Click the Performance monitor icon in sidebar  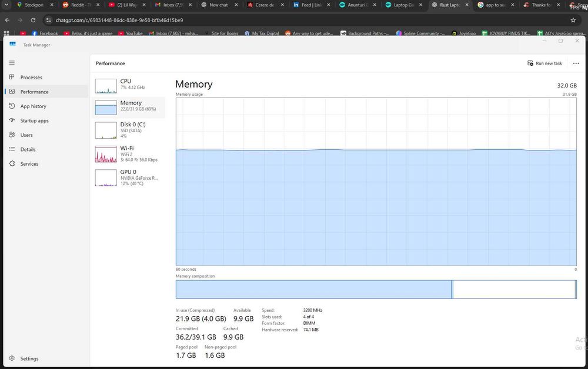pos(12,92)
